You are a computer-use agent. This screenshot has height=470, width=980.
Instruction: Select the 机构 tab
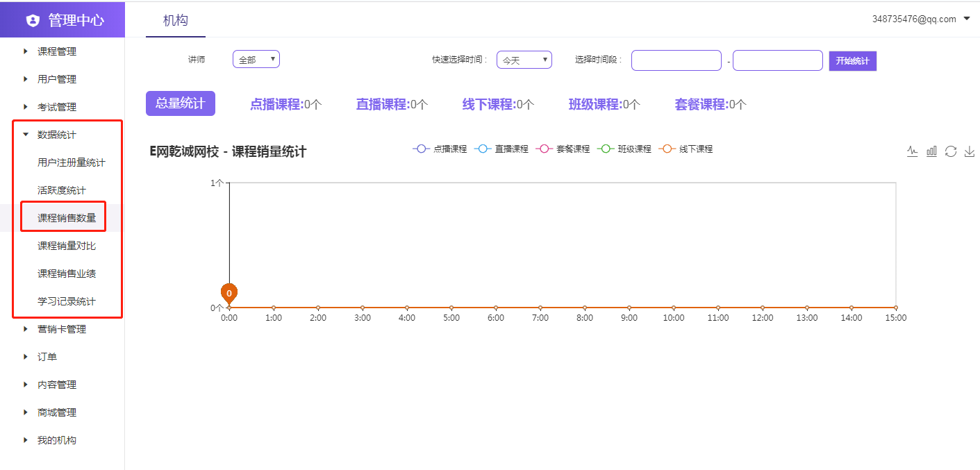[175, 20]
